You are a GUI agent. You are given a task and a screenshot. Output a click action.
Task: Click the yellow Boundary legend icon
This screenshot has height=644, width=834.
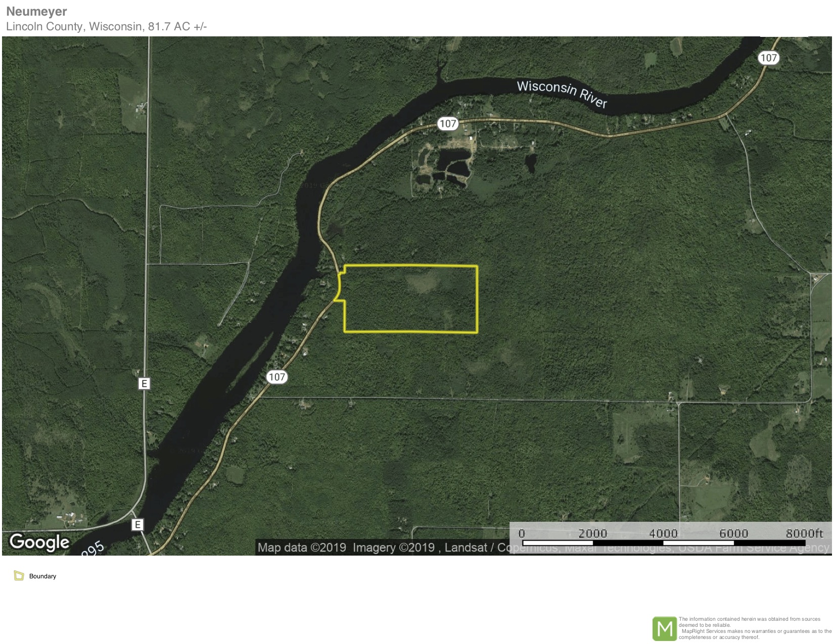(19, 576)
